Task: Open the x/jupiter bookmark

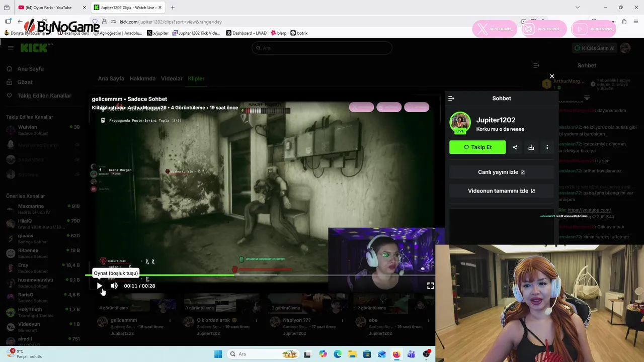Action: tap(157, 33)
